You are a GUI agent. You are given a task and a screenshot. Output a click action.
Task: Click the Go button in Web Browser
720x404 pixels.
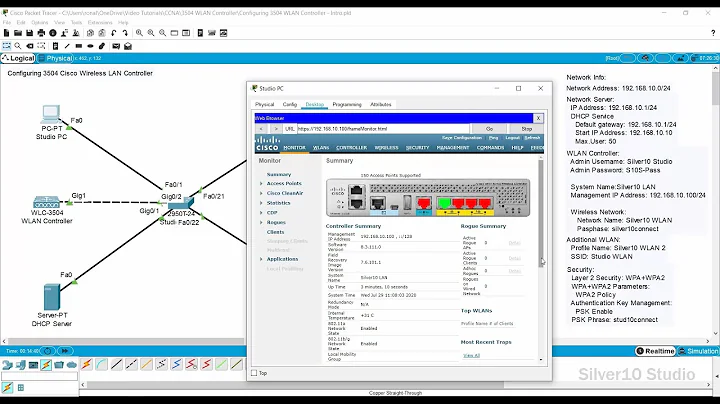pyautogui.click(x=489, y=129)
